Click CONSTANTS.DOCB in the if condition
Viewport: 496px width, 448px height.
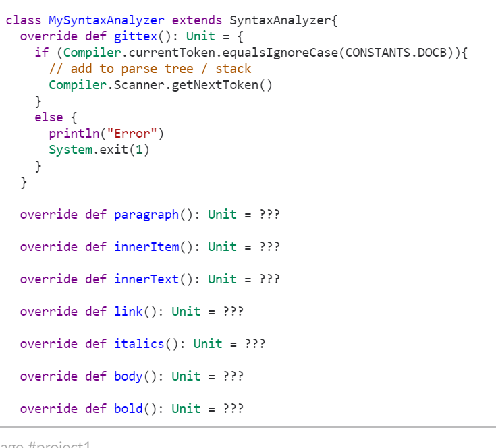[396, 53]
